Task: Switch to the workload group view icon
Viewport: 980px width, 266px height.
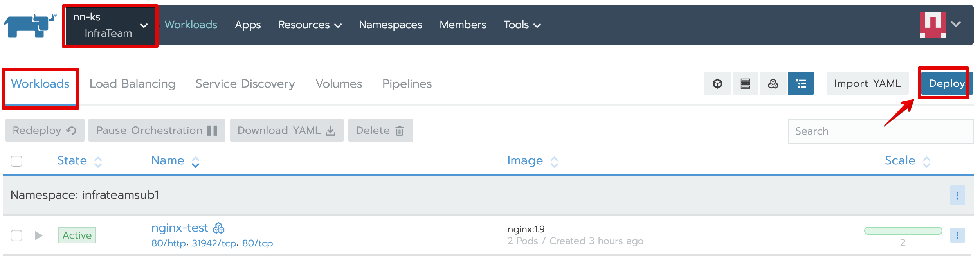Action: pos(773,83)
